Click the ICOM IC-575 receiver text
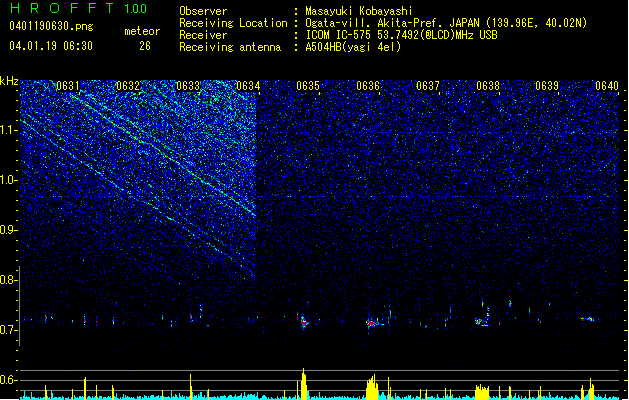This screenshot has width=629, height=400. pyautogui.click(x=401, y=35)
